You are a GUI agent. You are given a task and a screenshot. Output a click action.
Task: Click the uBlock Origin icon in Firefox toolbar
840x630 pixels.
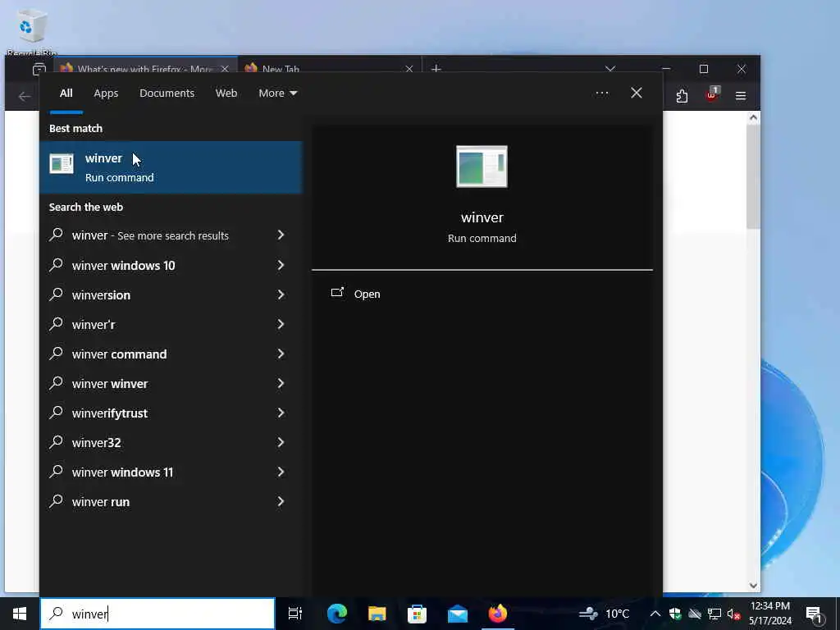tap(711, 95)
